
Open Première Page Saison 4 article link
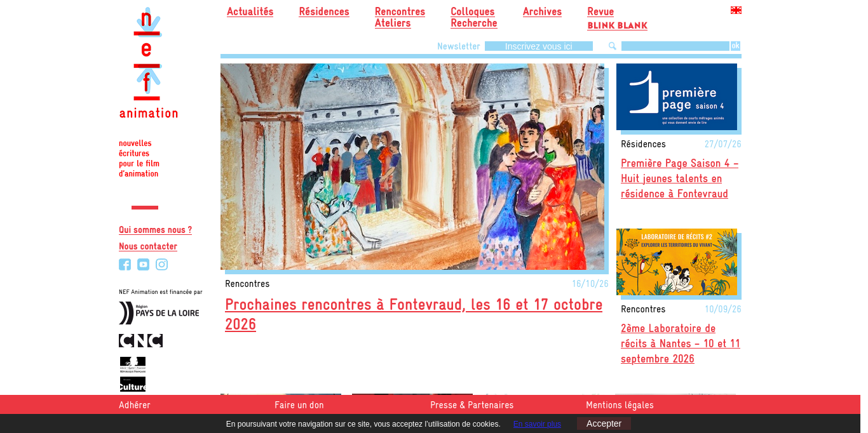[x=680, y=178]
